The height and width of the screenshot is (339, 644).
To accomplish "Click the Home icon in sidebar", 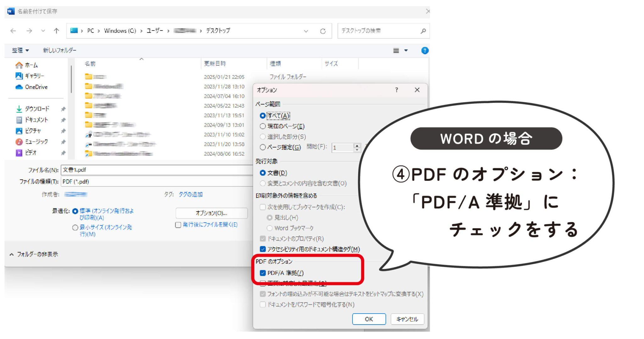I will click(19, 65).
